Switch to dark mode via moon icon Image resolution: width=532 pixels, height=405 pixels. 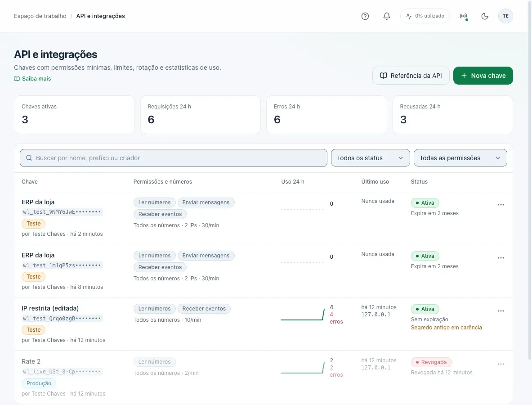pos(485,16)
